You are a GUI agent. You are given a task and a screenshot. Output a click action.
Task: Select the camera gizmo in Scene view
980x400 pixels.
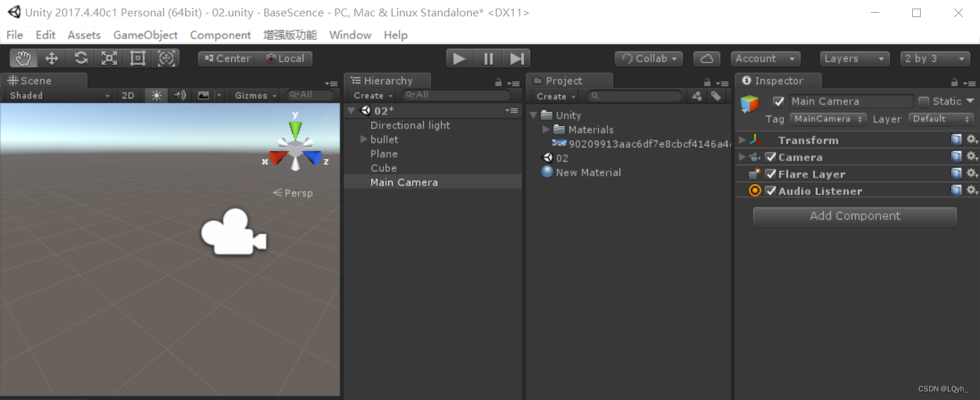pos(233,232)
